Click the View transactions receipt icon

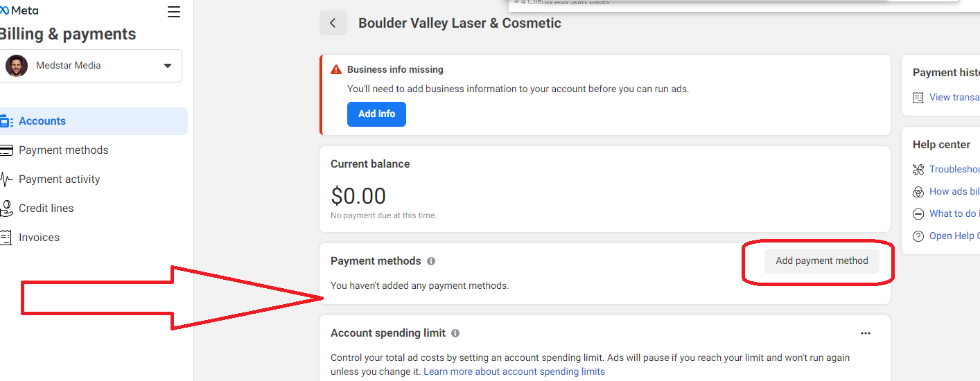918,98
